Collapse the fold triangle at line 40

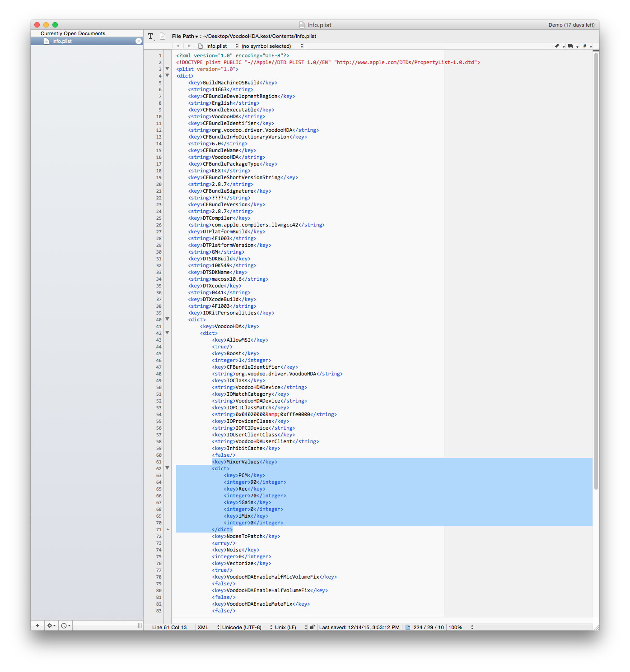click(x=167, y=319)
